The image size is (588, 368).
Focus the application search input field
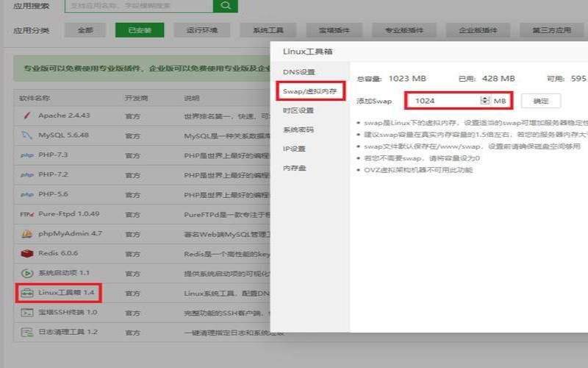pos(139,6)
